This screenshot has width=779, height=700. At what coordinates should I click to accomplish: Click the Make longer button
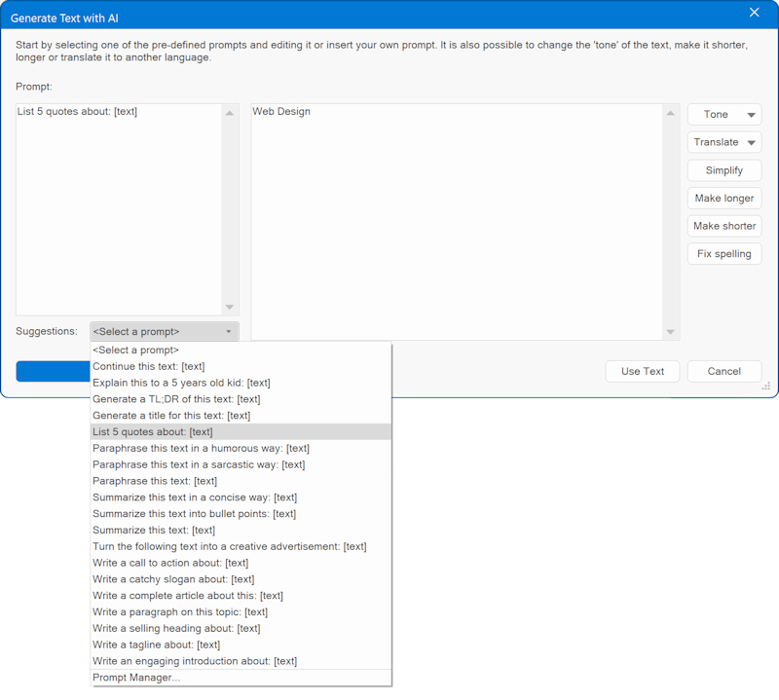(723, 199)
